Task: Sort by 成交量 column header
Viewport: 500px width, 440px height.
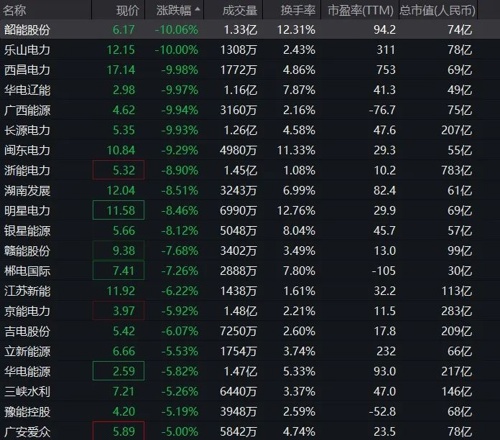Action: (240, 11)
